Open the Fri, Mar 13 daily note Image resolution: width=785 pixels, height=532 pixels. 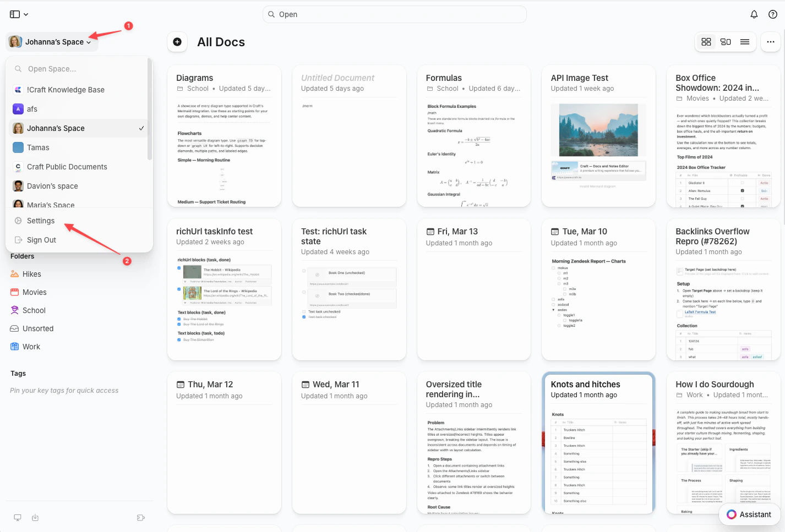click(474, 289)
